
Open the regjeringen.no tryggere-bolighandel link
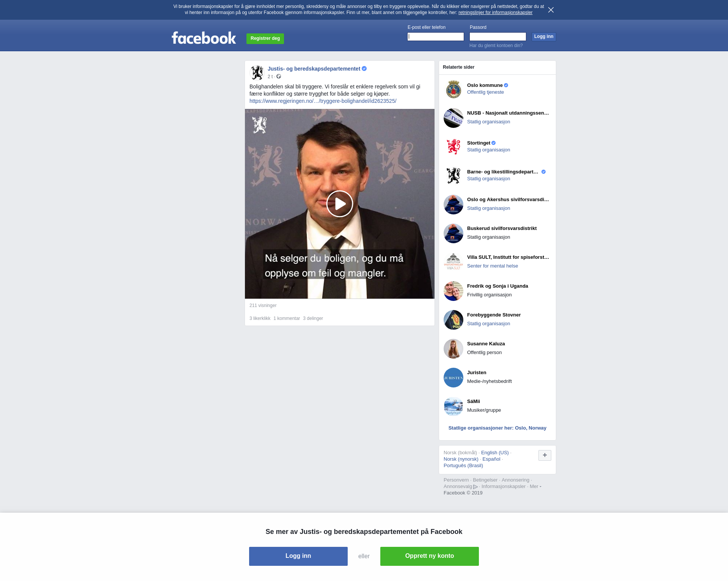click(323, 101)
